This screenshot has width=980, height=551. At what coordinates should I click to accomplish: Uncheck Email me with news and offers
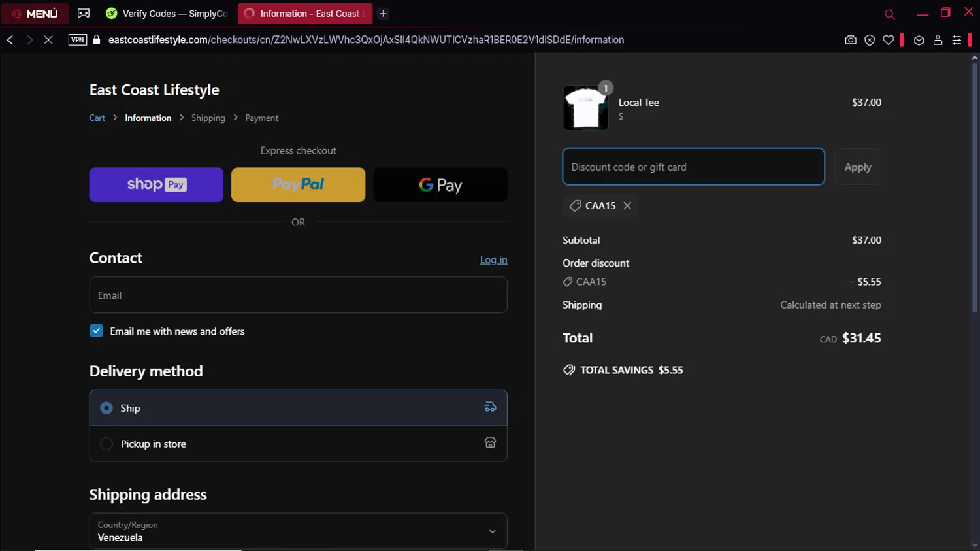(x=96, y=331)
